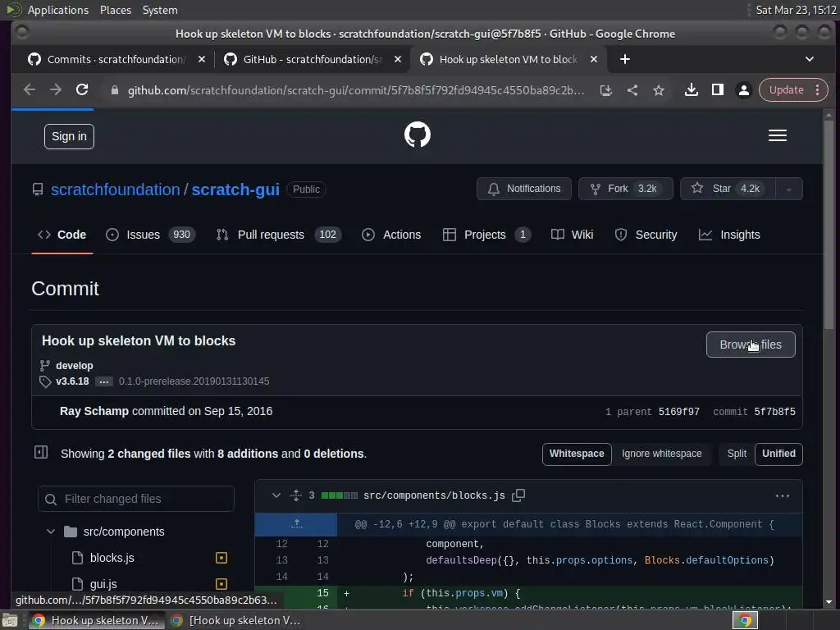Collapse the src/components folder
Image resolution: width=840 pixels, height=630 pixels.
[51, 532]
